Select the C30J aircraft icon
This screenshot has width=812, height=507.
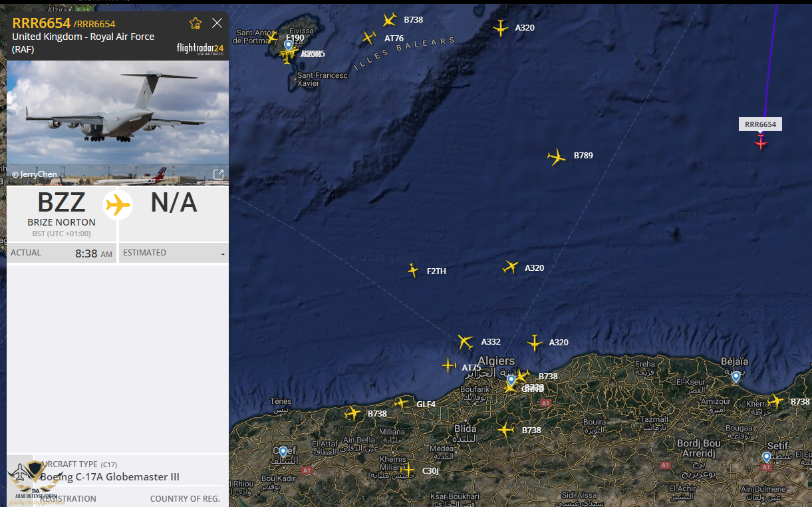pos(408,470)
